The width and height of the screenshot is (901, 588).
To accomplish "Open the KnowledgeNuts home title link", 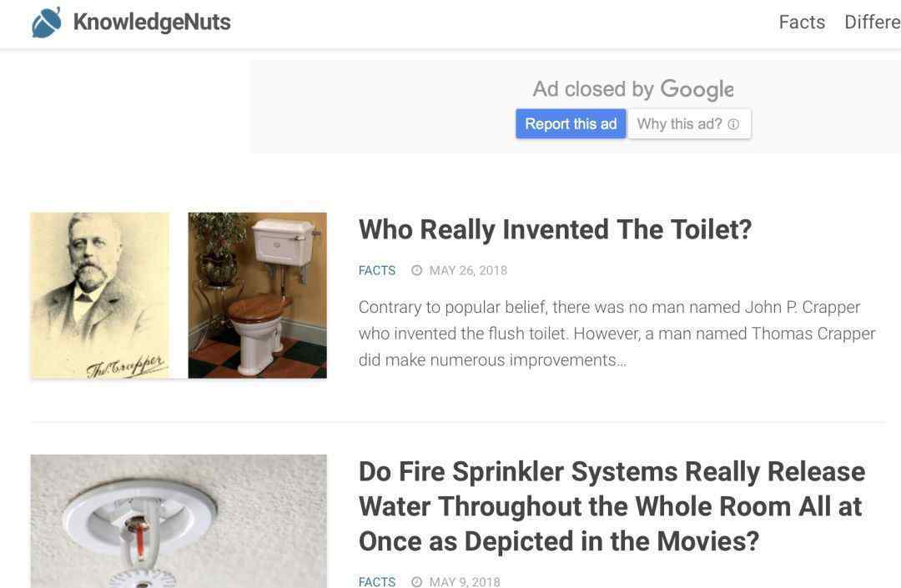I will (x=152, y=22).
